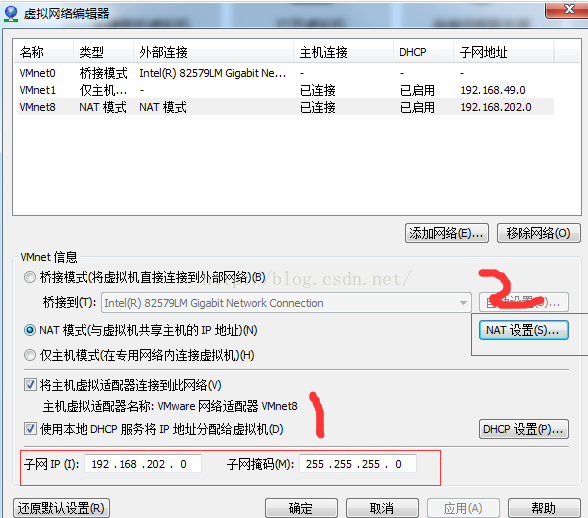The width and height of the screenshot is (588, 518).
Task: Expand the 桥接到 adapter dropdown
Action: tap(464, 303)
